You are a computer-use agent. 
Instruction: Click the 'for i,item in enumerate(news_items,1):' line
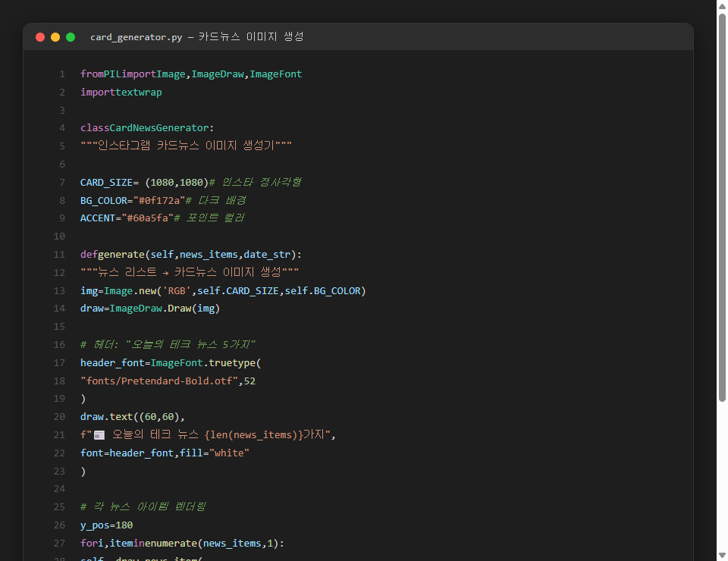pos(182,544)
